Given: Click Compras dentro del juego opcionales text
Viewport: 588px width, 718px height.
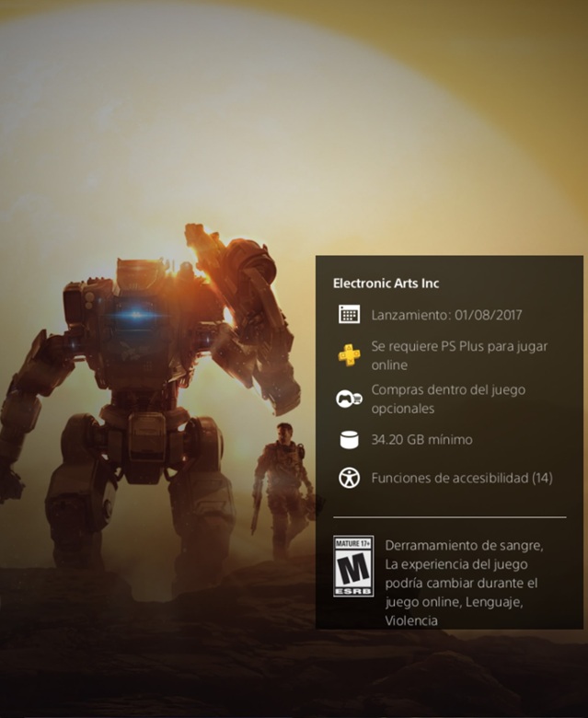Looking at the screenshot, I should [x=448, y=399].
